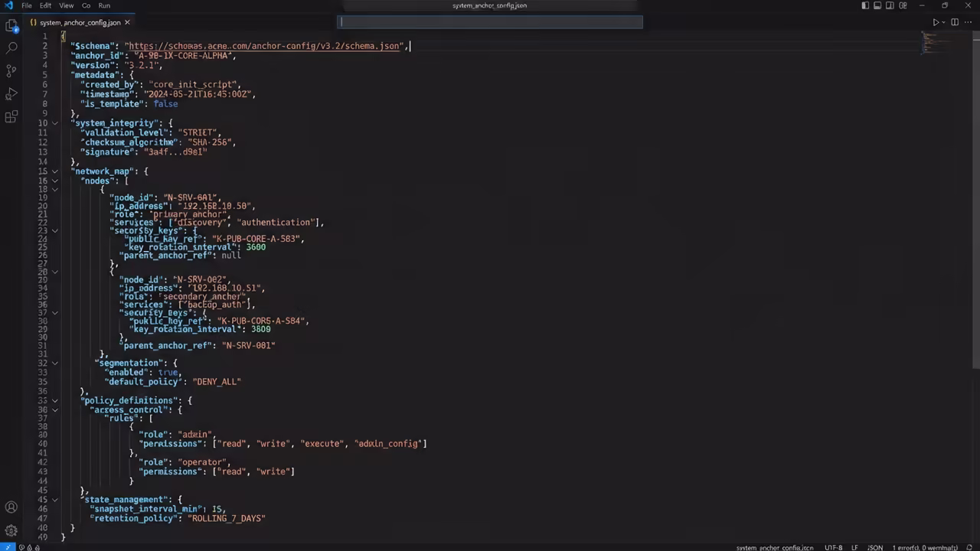Screen dimensions: 980x551
Task: Collapse the state_management block on line 45
Action: click(54, 500)
